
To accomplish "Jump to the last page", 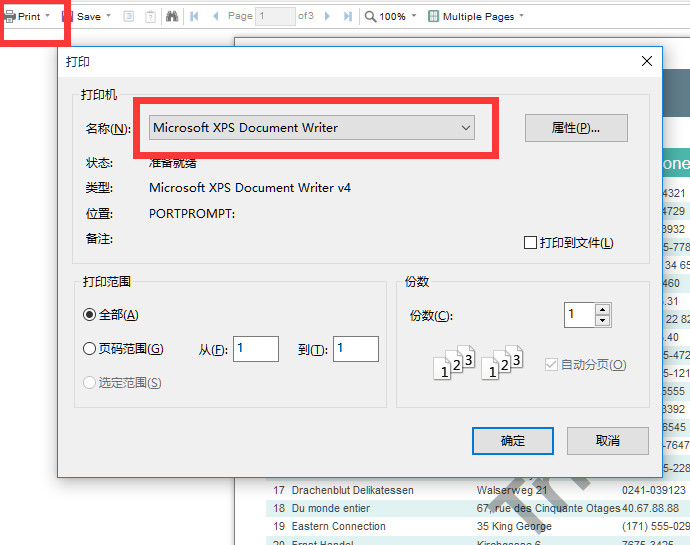I will pyautogui.click(x=348, y=17).
